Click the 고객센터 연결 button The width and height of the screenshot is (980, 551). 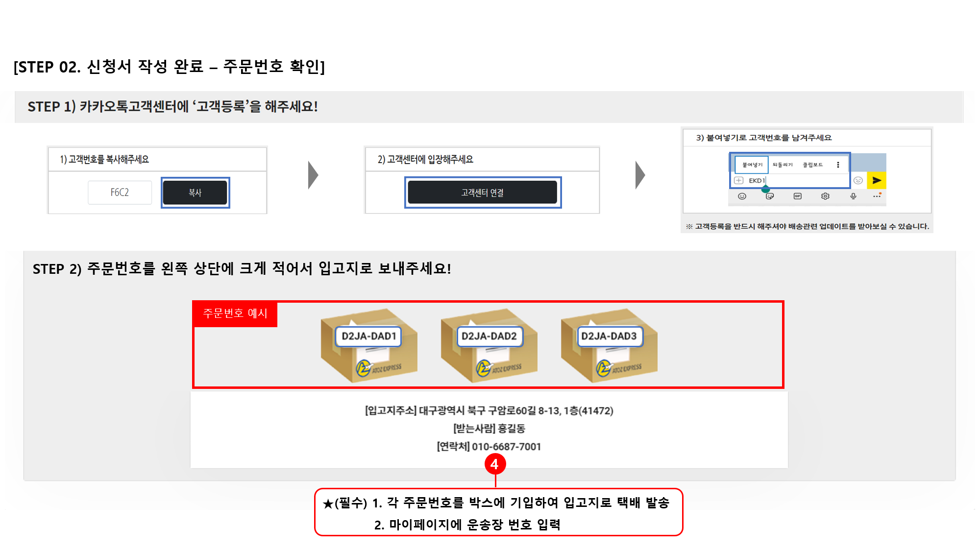pos(482,192)
